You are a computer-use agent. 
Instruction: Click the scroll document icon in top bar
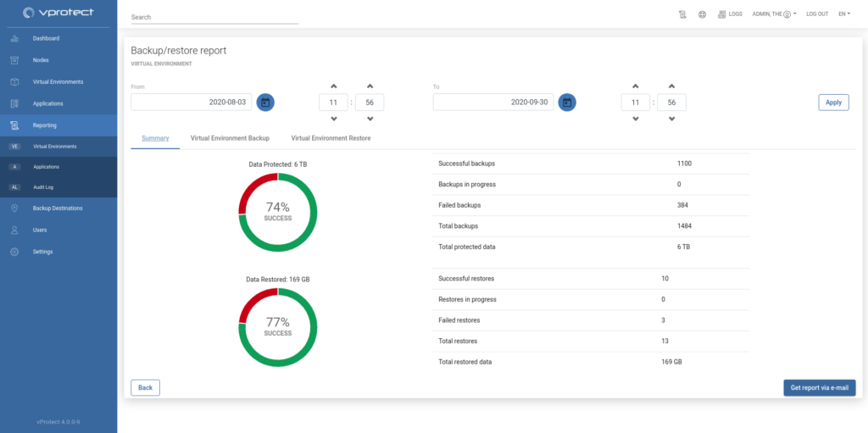pos(682,14)
